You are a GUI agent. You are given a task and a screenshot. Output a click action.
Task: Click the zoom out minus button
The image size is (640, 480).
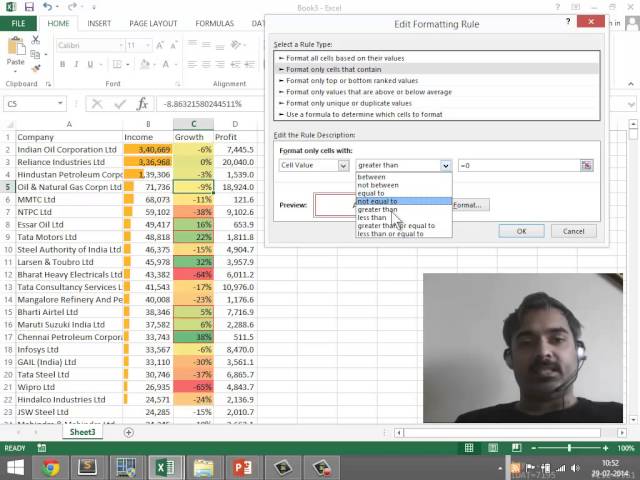pyautogui.click(x=533, y=448)
